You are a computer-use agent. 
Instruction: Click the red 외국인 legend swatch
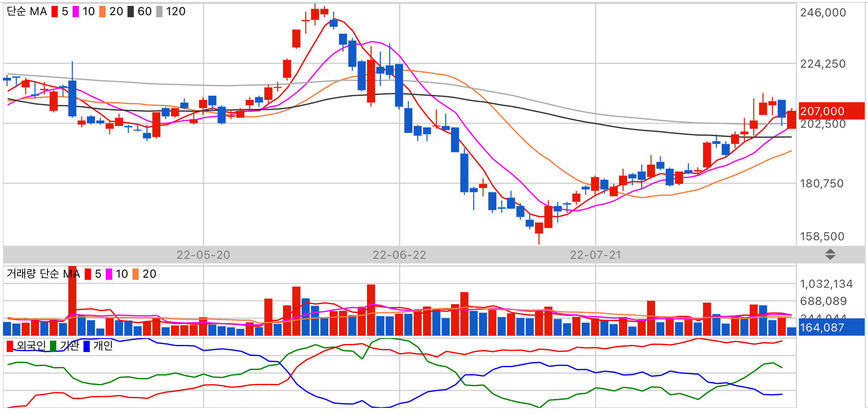tap(10, 346)
